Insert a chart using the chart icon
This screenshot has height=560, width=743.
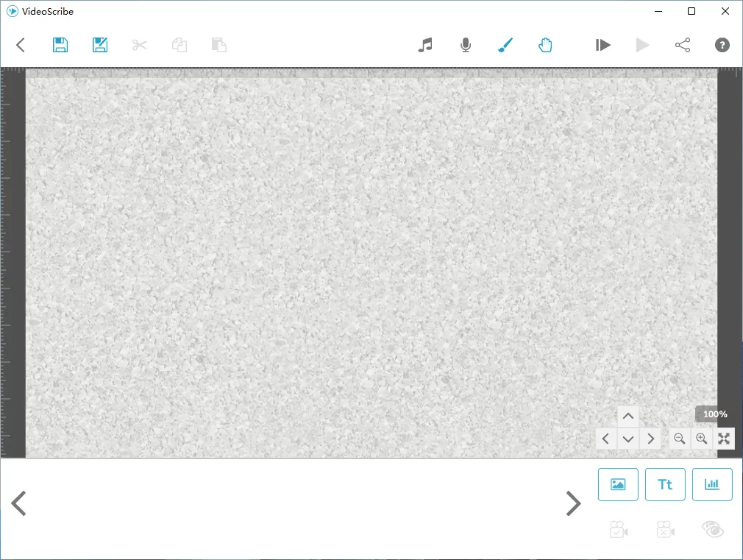tap(712, 484)
